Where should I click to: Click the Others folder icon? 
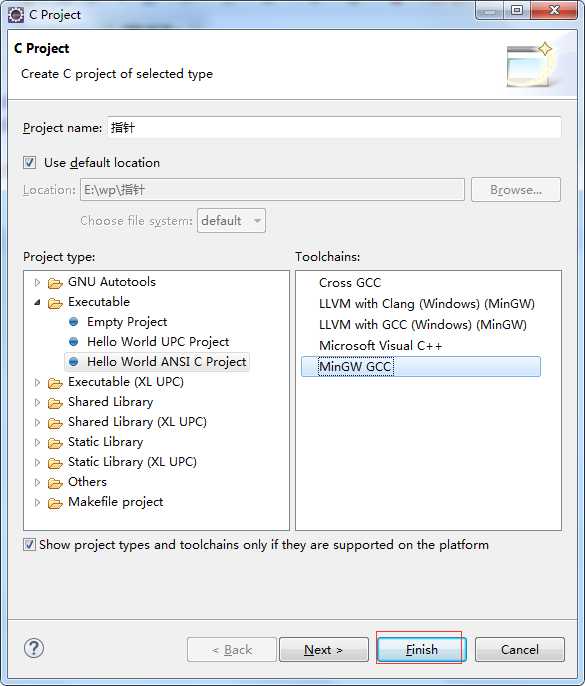coord(55,483)
